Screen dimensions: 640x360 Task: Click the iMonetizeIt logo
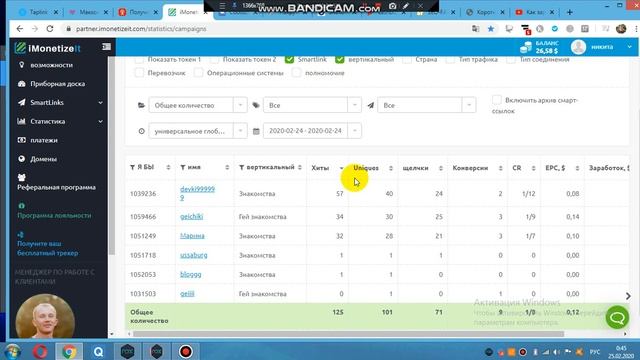(x=47, y=48)
